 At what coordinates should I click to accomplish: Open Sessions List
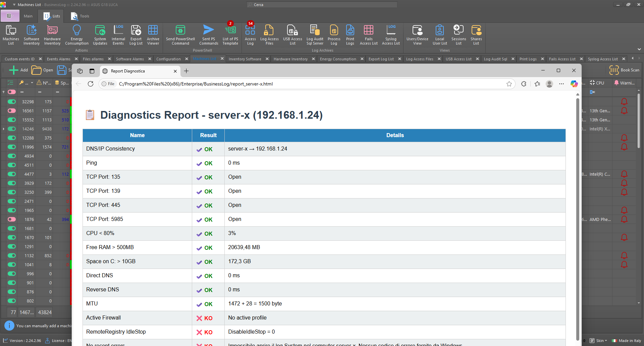tap(459, 35)
